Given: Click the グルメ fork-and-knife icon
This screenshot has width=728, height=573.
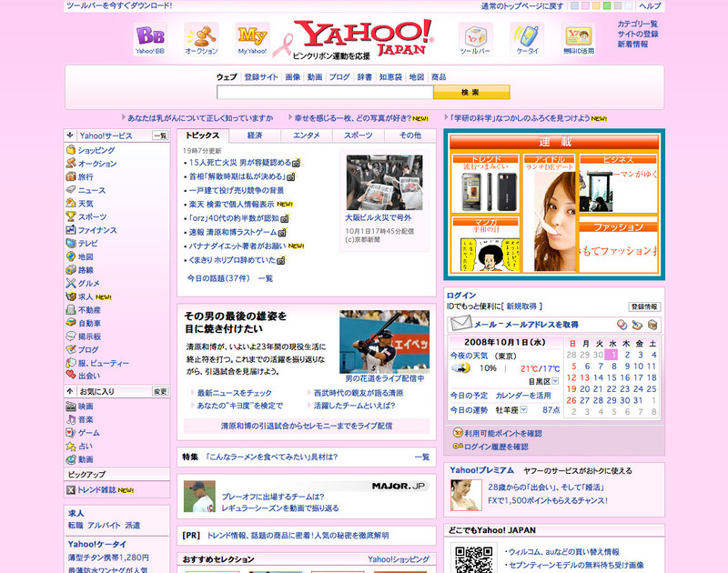Looking at the screenshot, I should [x=71, y=283].
